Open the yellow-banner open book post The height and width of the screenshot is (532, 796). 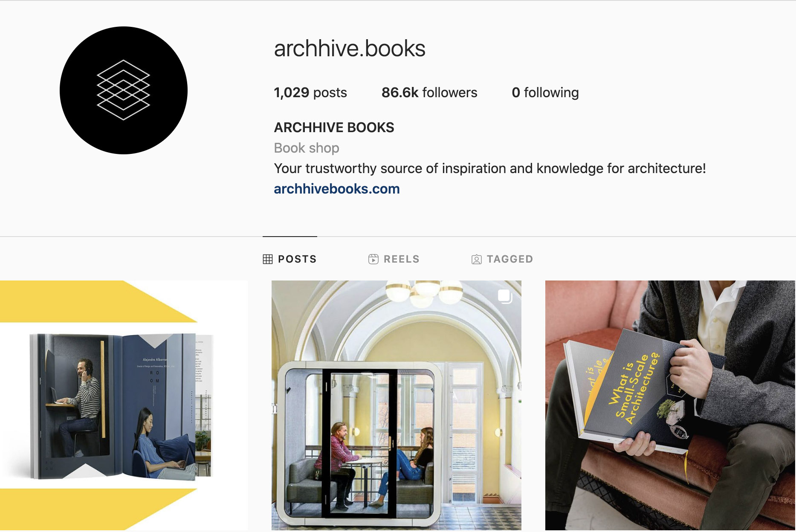(x=124, y=405)
